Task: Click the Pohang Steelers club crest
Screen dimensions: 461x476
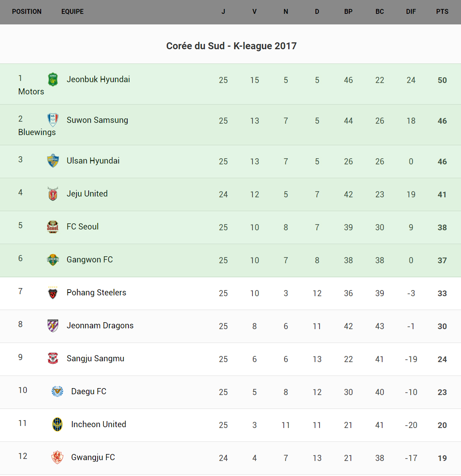Action: tap(53, 293)
